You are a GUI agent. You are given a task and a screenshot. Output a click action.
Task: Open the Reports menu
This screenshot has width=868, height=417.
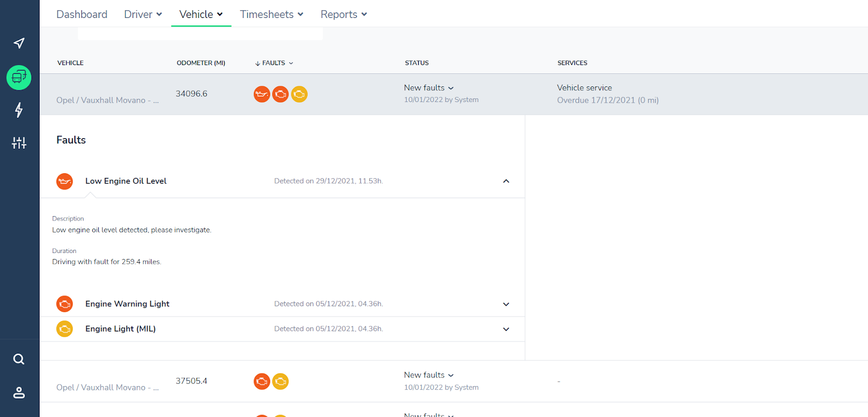[344, 14]
